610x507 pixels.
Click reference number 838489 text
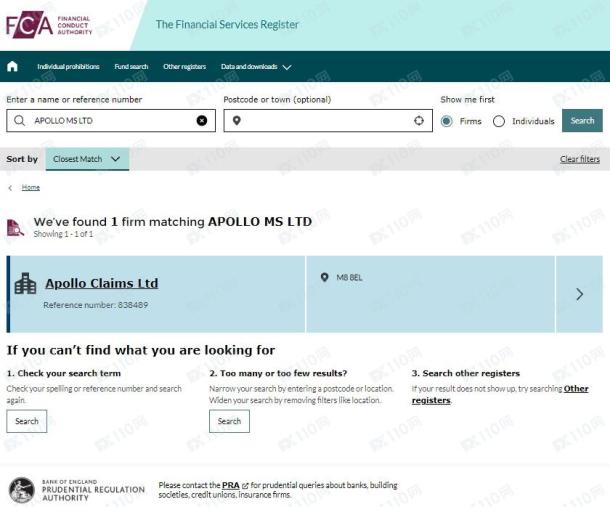[x=96, y=305]
